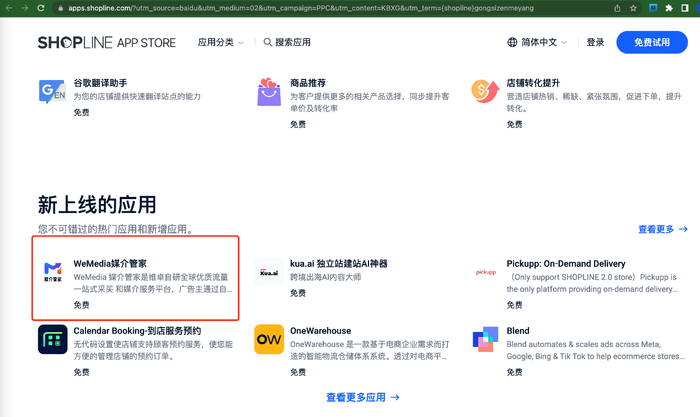The width and height of the screenshot is (700, 417).
Task: Open WeMedia媒介管家 app title
Action: coord(110,264)
